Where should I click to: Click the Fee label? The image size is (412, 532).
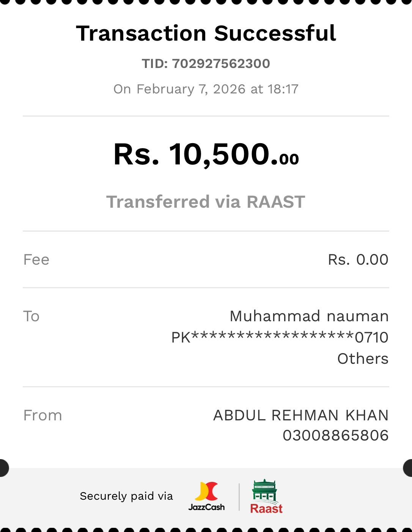tap(36, 260)
